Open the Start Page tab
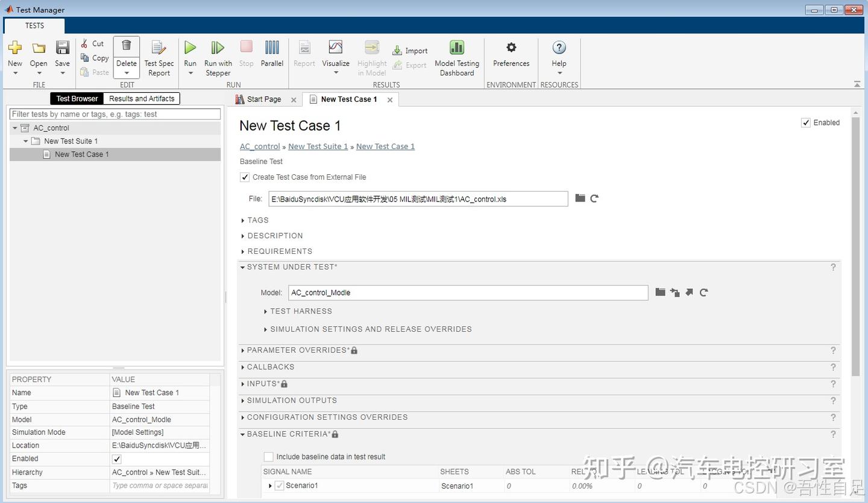The width and height of the screenshot is (868, 503). coord(263,99)
